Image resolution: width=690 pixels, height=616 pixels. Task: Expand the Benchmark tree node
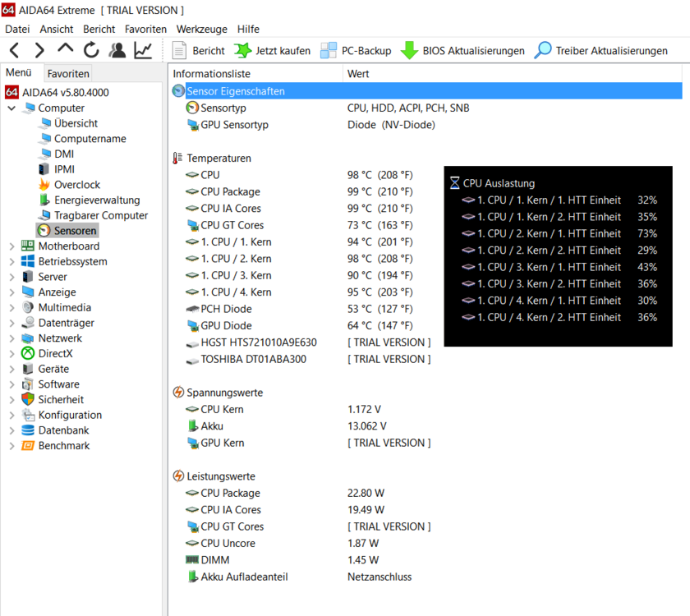pos(11,446)
